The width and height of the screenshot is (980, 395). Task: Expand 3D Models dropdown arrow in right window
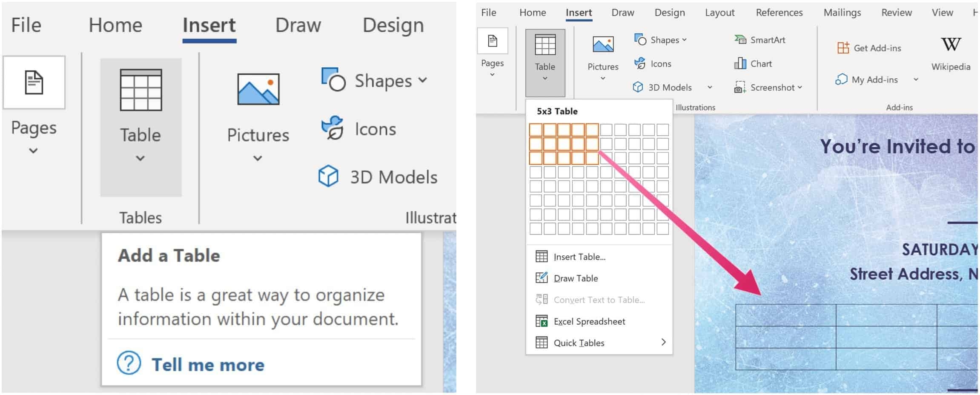click(710, 87)
